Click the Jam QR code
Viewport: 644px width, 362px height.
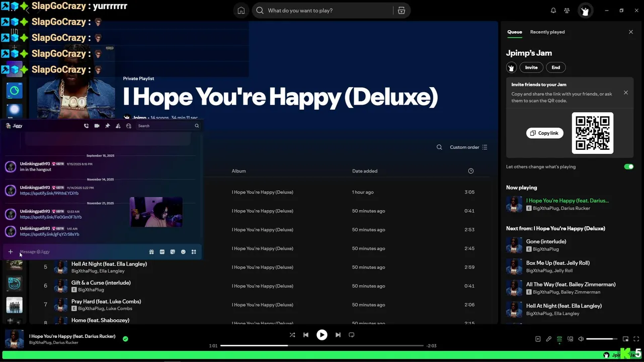[x=593, y=133]
